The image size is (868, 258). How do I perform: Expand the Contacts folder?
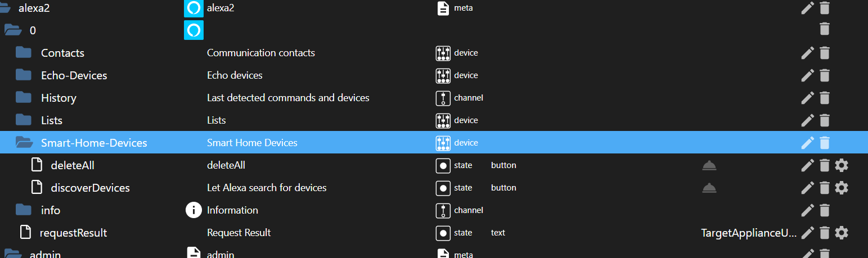[x=24, y=53]
